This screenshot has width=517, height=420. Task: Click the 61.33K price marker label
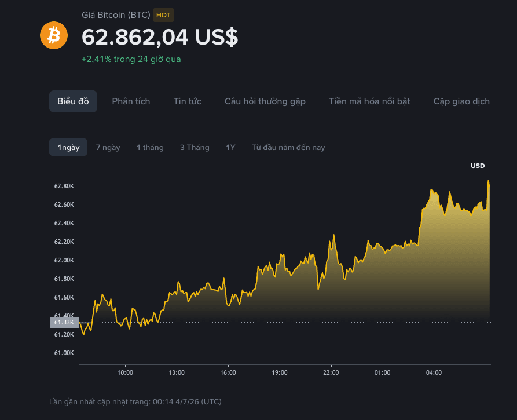pos(64,322)
